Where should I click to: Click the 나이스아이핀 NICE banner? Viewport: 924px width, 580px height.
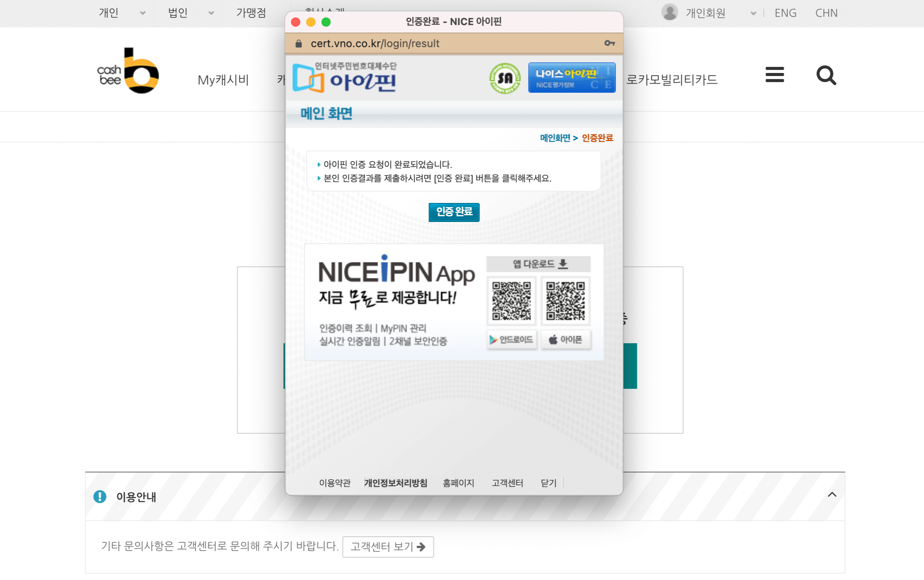pyautogui.click(x=572, y=78)
